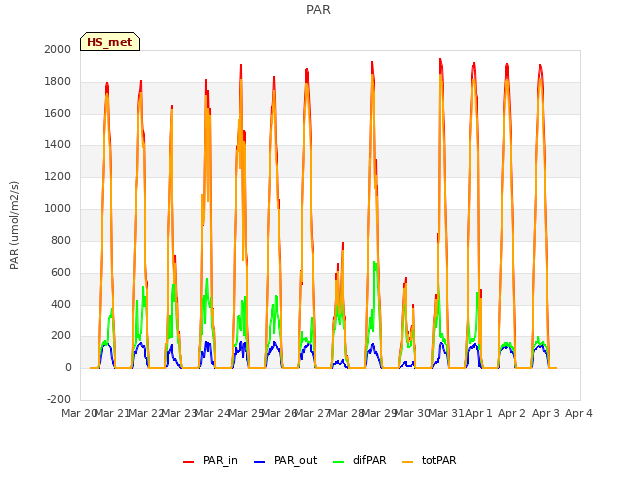
Task: Click the Mar 20 x-axis label
Action: 78,413
